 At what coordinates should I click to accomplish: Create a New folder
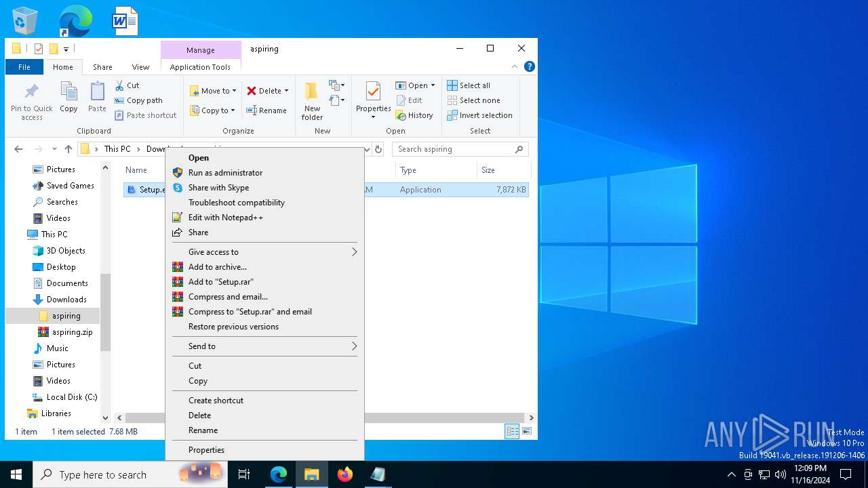pos(312,102)
